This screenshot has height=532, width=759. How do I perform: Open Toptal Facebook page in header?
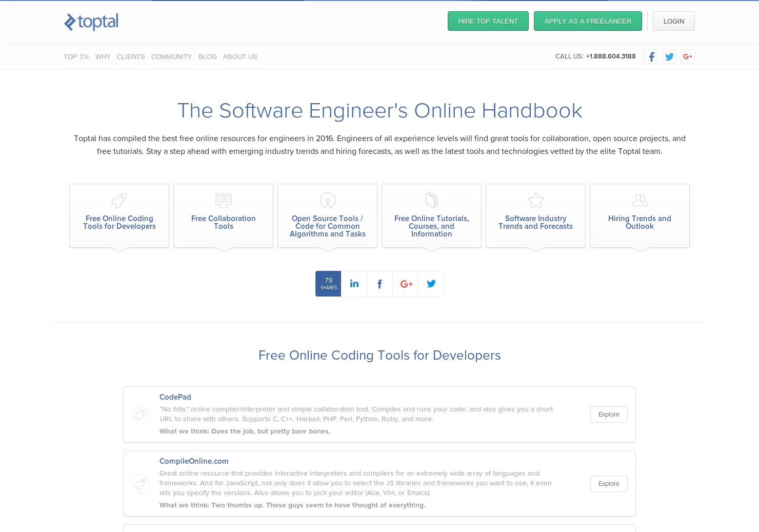(x=651, y=56)
